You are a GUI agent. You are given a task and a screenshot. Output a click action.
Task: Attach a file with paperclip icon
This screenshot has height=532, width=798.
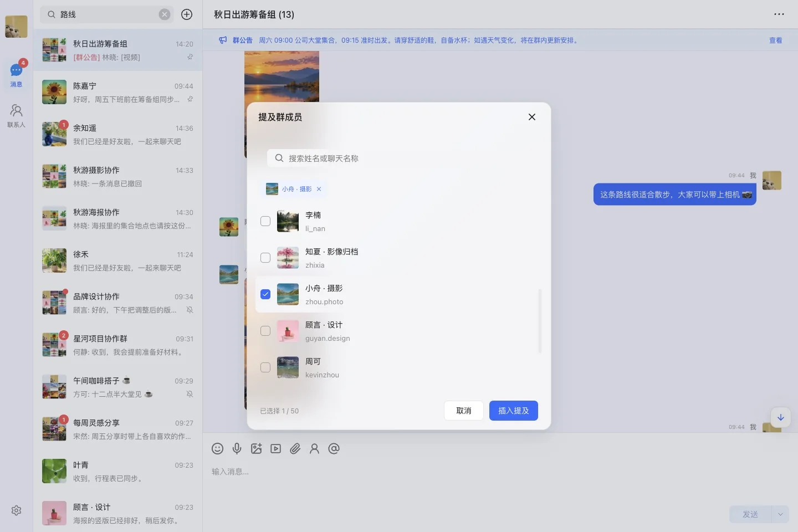pyautogui.click(x=295, y=449)
